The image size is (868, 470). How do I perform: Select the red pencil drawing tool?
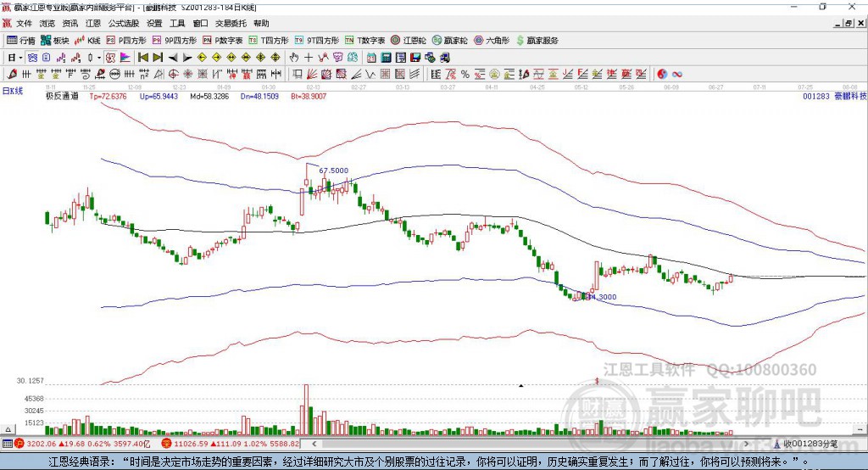pyautogui.click(x=12, y=74)
